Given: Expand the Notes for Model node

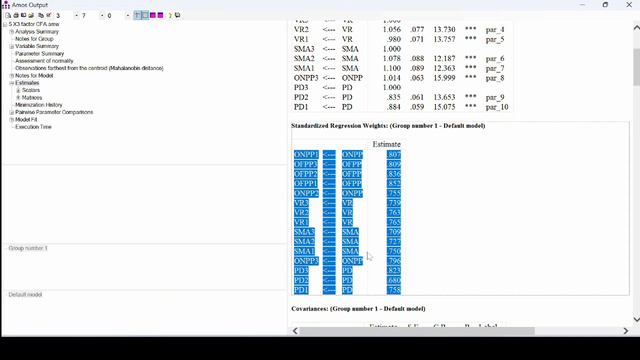Looking at the screenshot, I should [12, 76].
